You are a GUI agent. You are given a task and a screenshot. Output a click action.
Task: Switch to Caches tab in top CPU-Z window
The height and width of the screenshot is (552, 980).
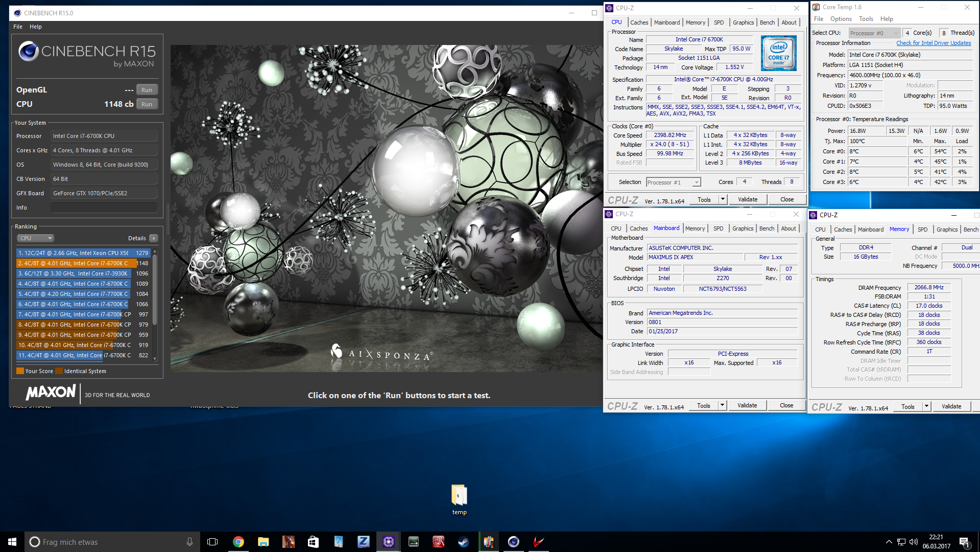(x=639, y=22)
